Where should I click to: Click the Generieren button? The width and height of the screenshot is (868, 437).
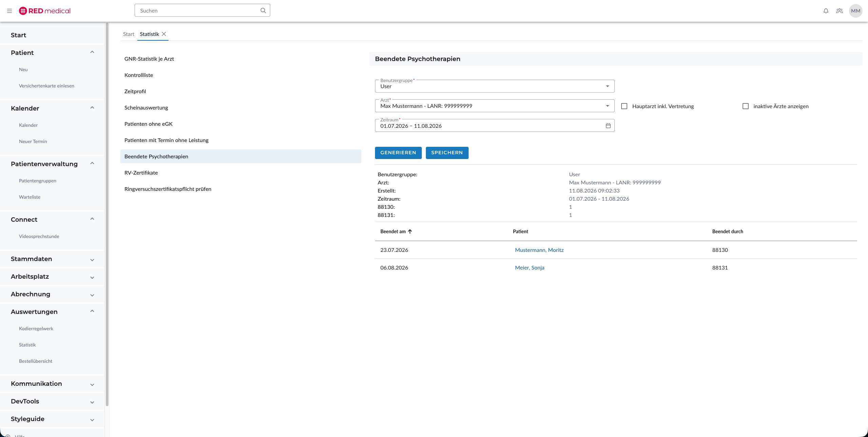click(x=398, y=153)
